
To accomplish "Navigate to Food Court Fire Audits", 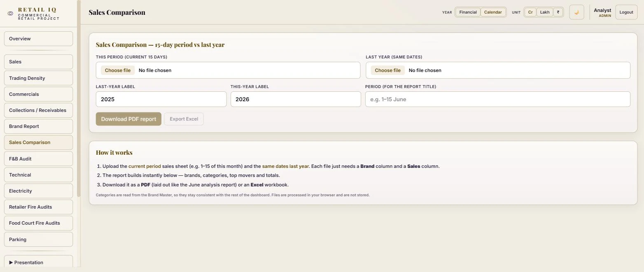I will 38,223.
